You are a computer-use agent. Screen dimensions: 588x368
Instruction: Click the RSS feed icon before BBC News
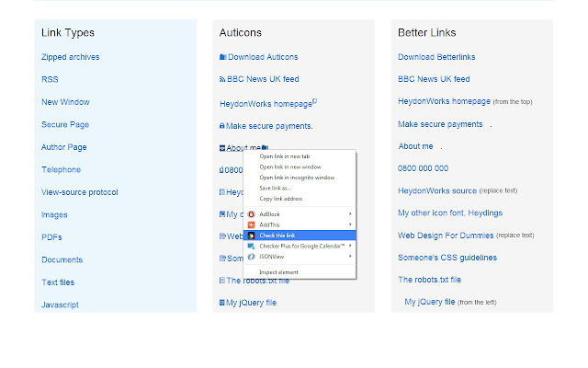[222, 79]
